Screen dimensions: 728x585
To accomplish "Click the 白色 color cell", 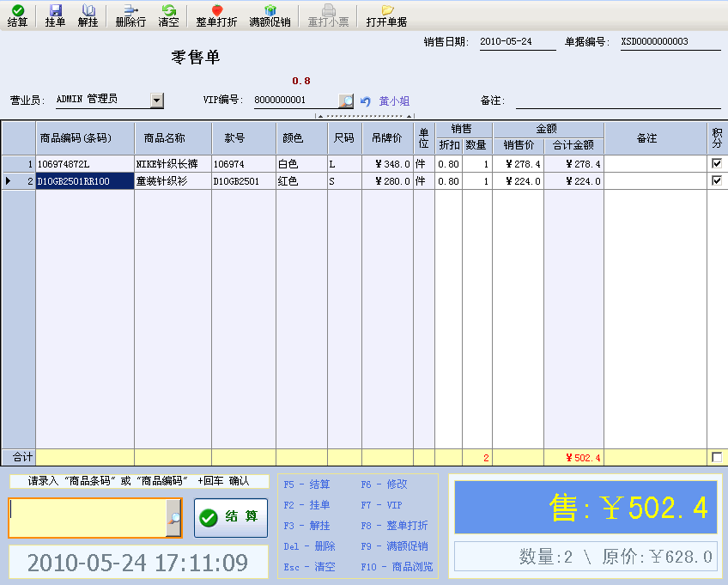I will [302, 164].
